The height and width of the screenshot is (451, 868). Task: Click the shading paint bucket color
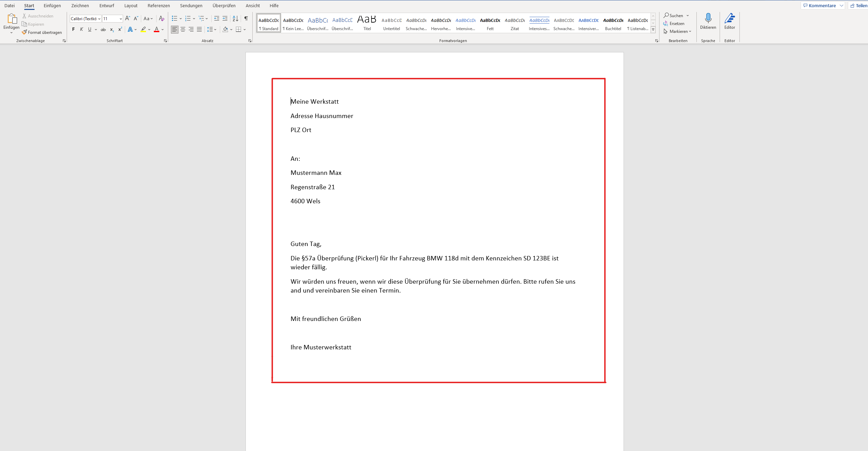225,30
